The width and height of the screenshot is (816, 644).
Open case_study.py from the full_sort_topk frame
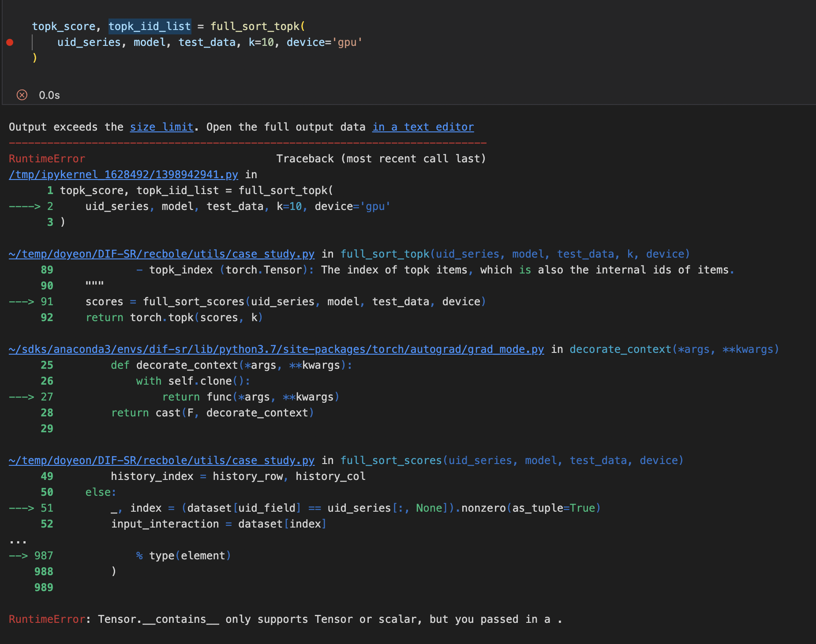point(162,254)
